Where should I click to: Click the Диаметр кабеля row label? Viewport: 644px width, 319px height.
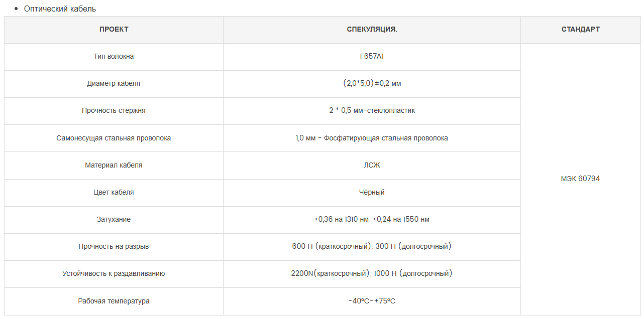[114, 84]
